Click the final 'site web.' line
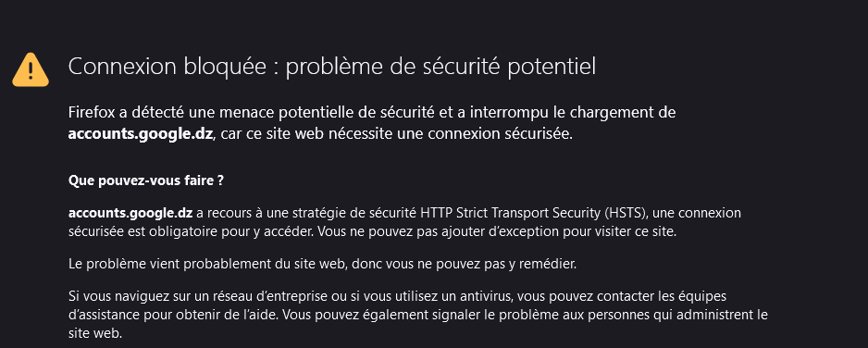868x348 pixels. (94, 333)
